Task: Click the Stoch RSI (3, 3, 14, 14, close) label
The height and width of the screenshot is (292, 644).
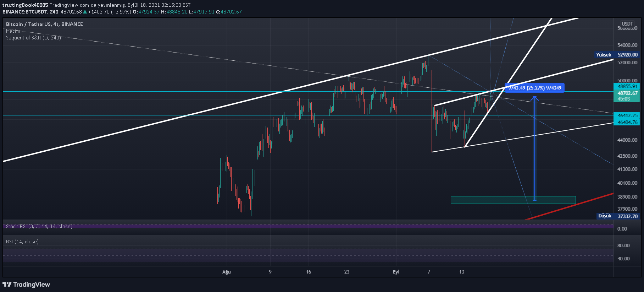Action: tap(39, 226)
